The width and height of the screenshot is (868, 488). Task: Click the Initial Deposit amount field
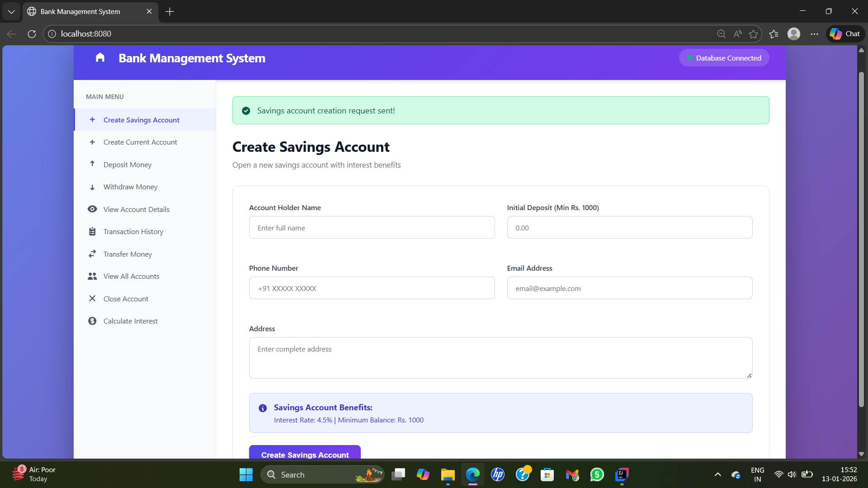click(629, 228)
